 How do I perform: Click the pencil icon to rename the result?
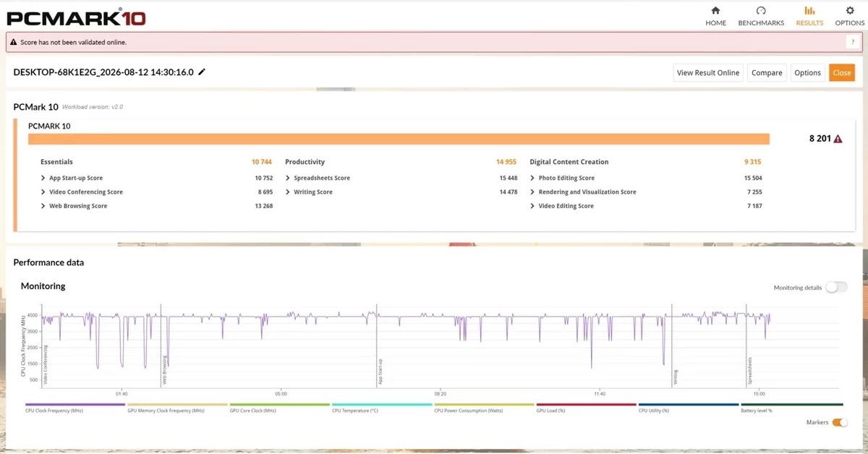pos(202,72)
